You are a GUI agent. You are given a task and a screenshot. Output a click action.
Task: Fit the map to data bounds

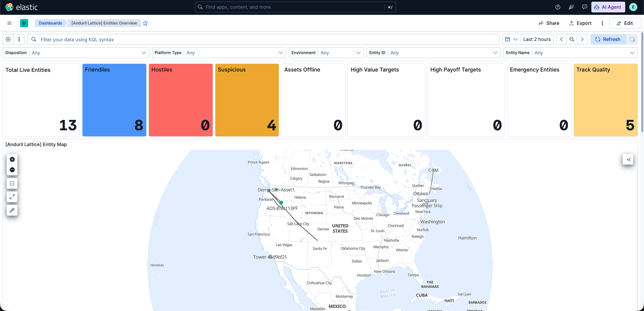(x=12, y=183)
